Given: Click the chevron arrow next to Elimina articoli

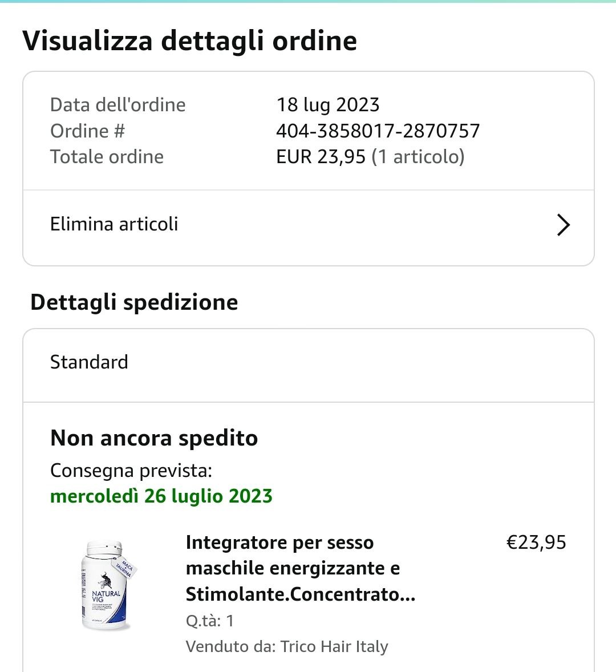Looking at the screenshot, I should pos(562,225).
